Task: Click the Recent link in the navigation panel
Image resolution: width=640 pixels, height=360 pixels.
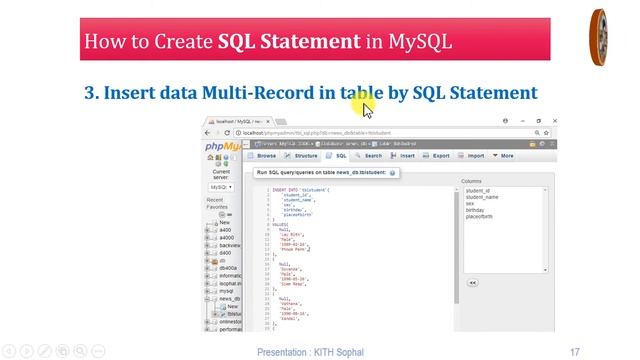Action: click(x=215, y=200)
